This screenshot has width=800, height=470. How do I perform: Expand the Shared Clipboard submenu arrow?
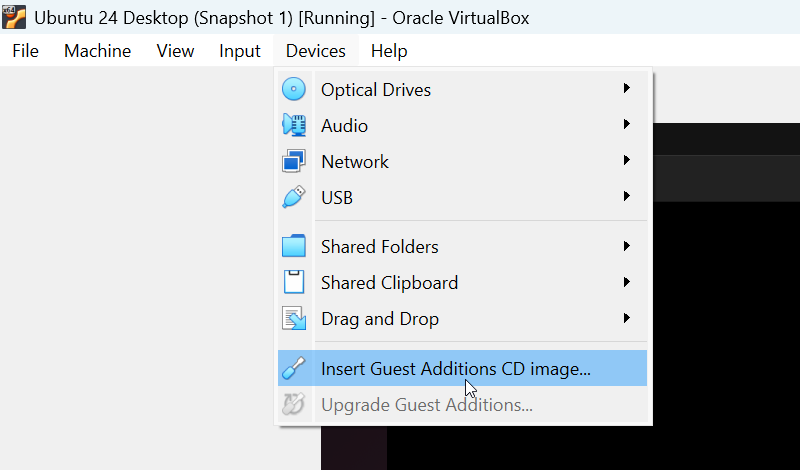click(627, 282)
